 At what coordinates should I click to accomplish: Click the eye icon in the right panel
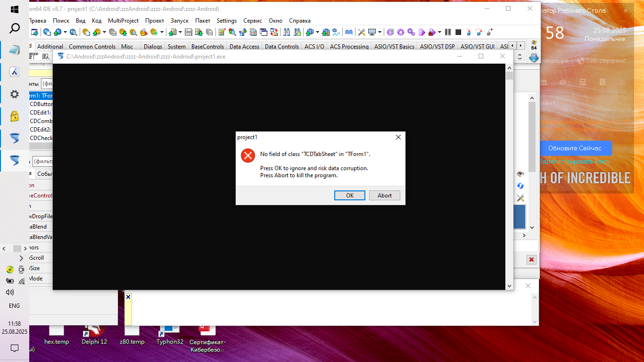pos(520,174)
